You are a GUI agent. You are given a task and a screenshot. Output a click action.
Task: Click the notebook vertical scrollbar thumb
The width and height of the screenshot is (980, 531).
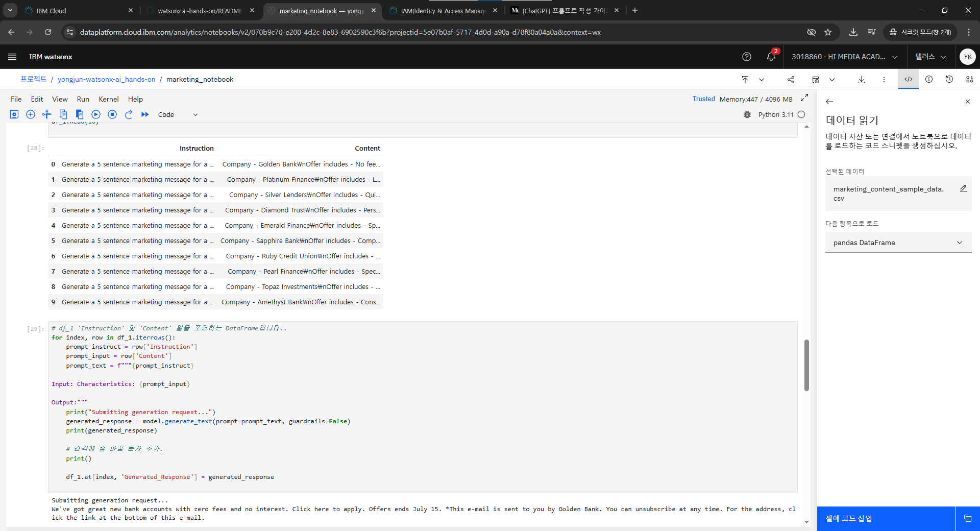[x=806, y=365]
